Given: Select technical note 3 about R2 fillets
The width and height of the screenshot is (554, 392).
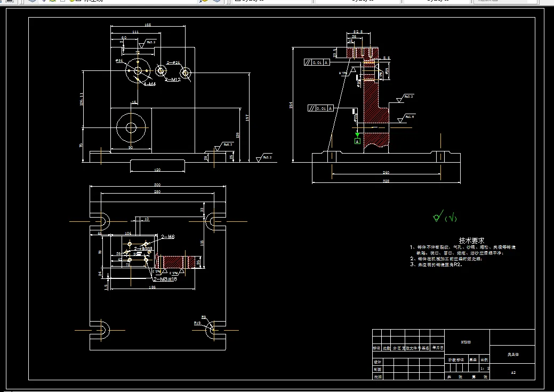Looking at the screenshot, I should coord(436,265).
